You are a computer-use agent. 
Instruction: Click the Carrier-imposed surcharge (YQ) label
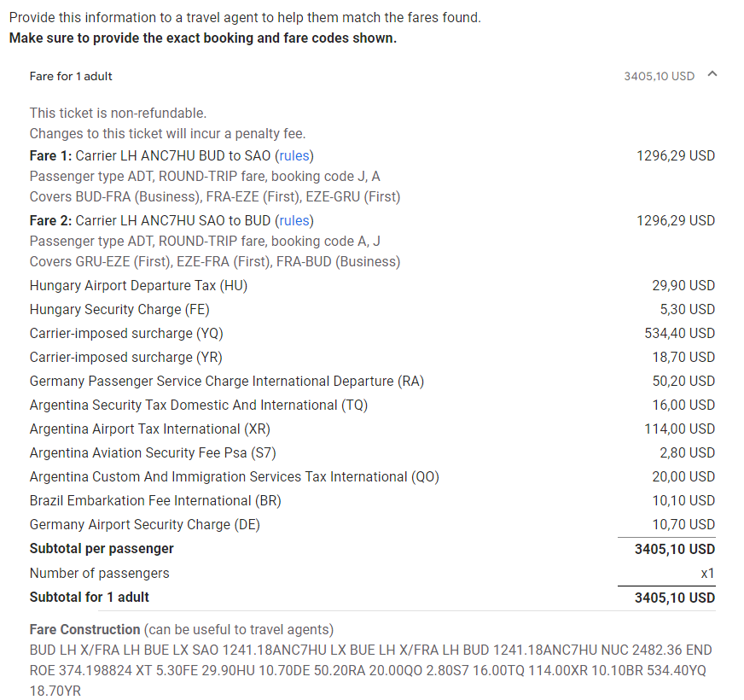126,334
